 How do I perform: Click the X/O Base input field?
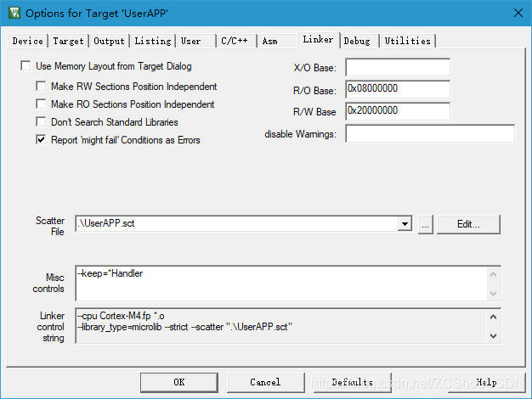pyautogui.click(x=398, y=67)
